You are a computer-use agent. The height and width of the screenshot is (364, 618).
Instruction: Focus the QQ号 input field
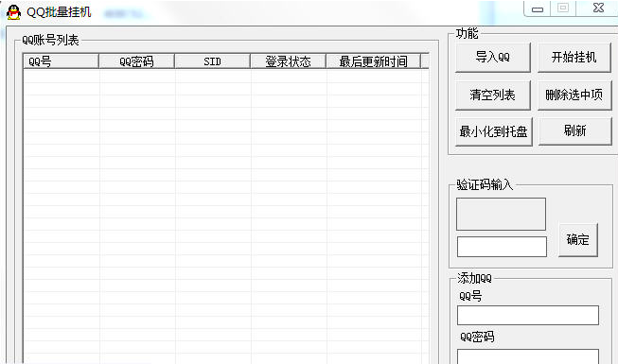(528, 315)
